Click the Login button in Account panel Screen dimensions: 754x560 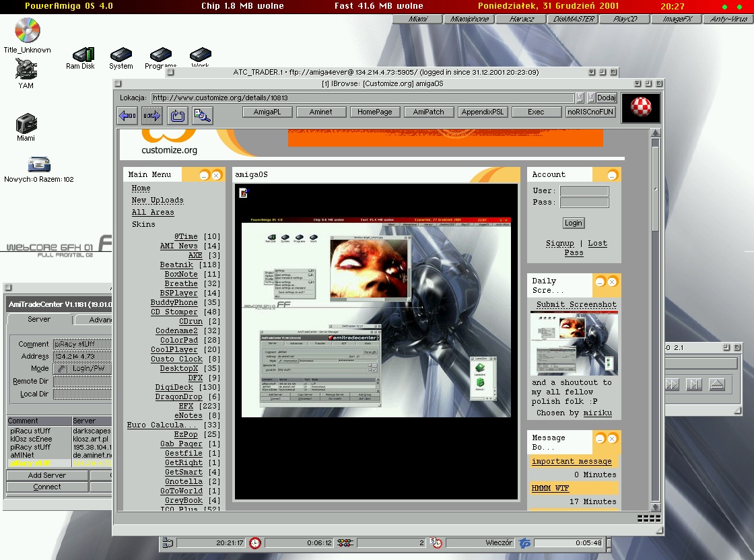[x=573, y=223]
